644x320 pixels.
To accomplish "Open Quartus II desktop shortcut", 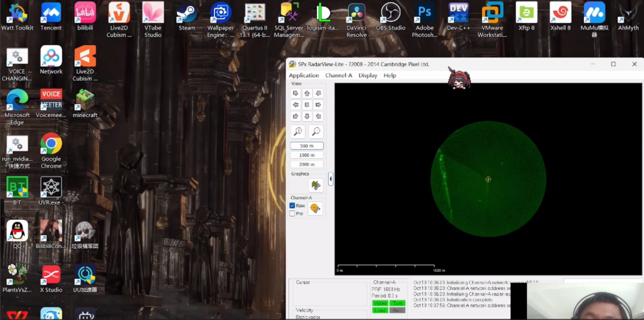I will pos(255,20).
